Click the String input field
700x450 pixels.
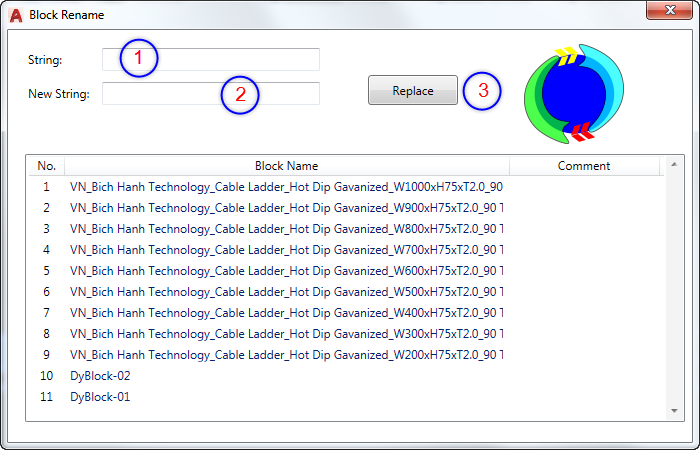point(211,59)
